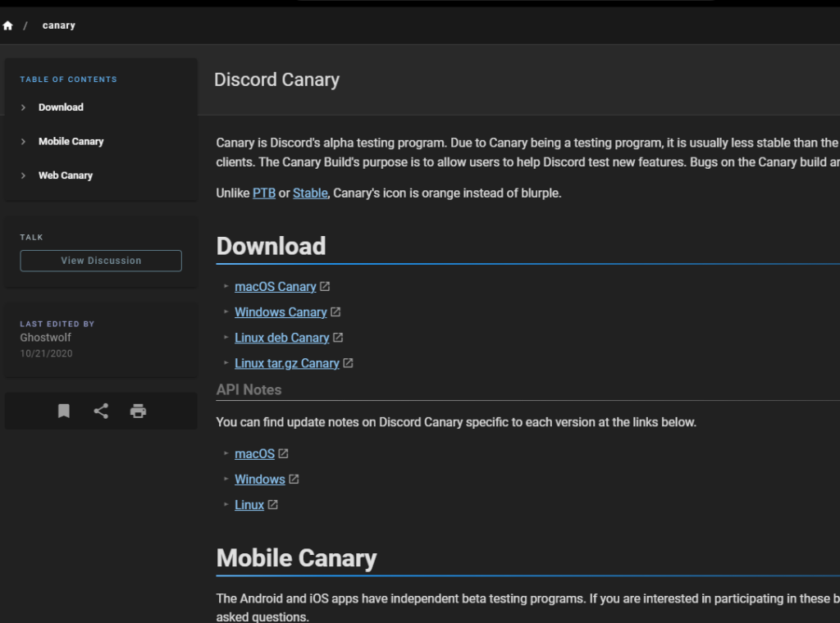Click external link icon beside Linux tar.gz Canary
840x623 pixels.
point(348,363)
